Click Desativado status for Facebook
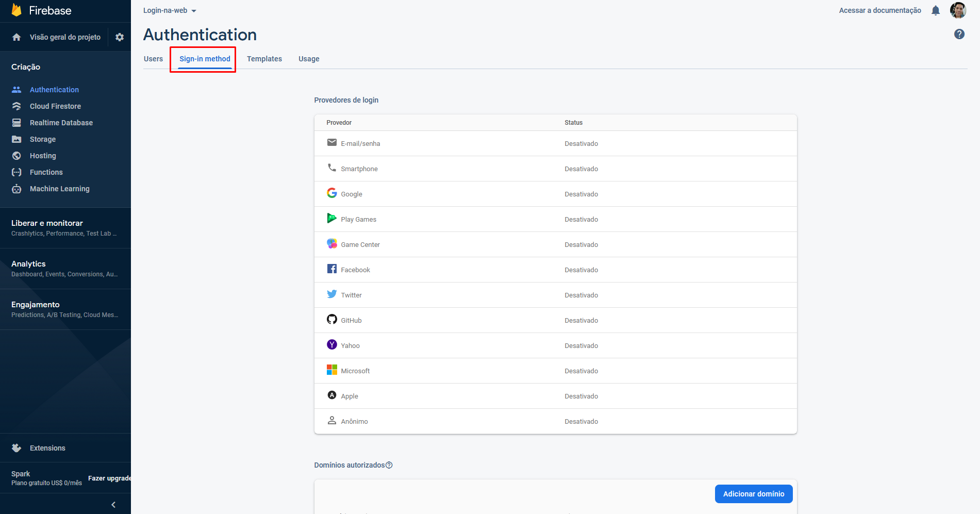This screenshot has width=980, height=514. (581, 270)
